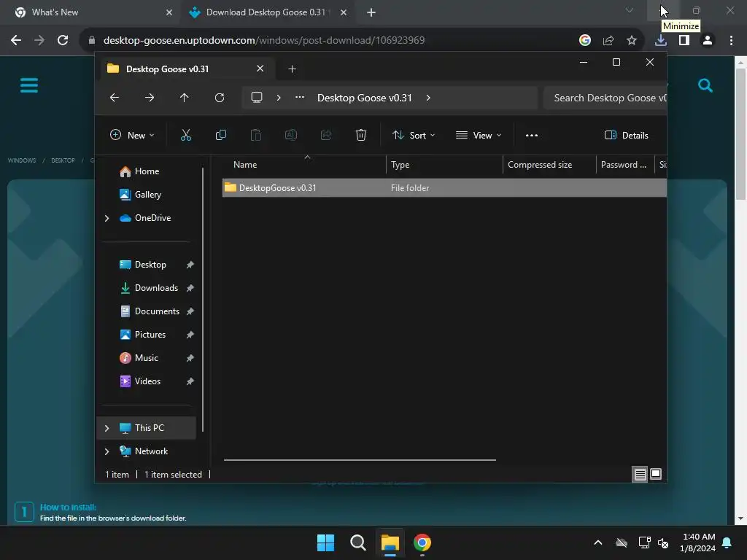Sort by the Name column header

pos(304,165)
